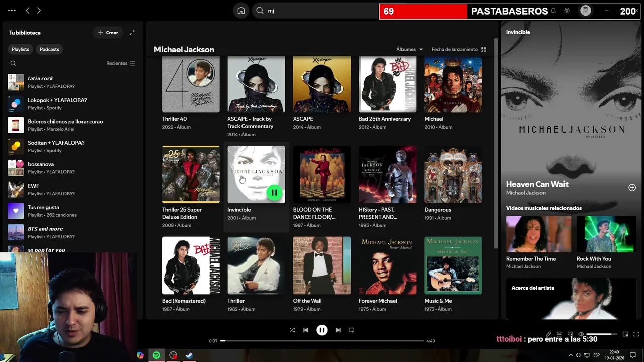Expand Tu biblioteca to full view
The height and width of the screenshot is (362, 644).
132,33
